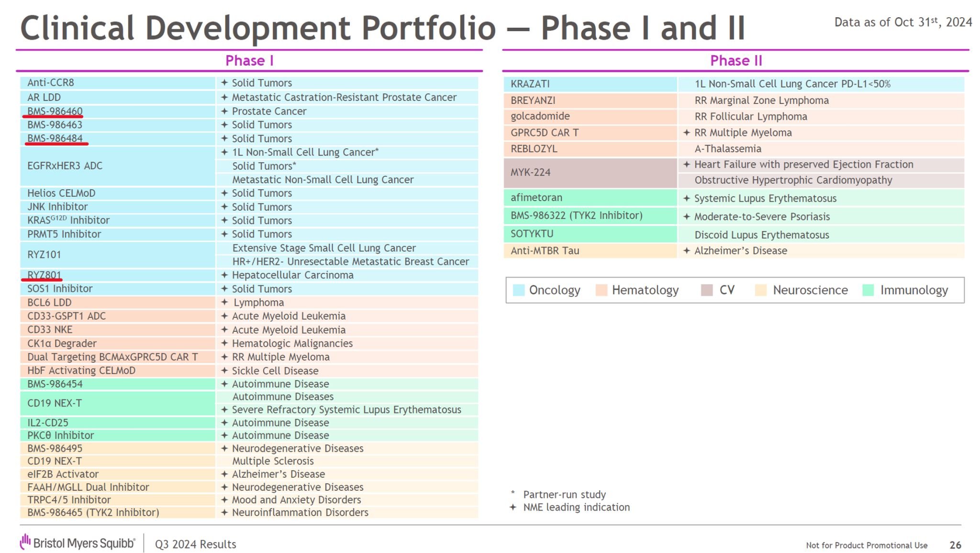Image resolution: width=980 pixels, height=553 pixels.
Task: Click the star icon before Heart Failure row
Action: [686, 164]
